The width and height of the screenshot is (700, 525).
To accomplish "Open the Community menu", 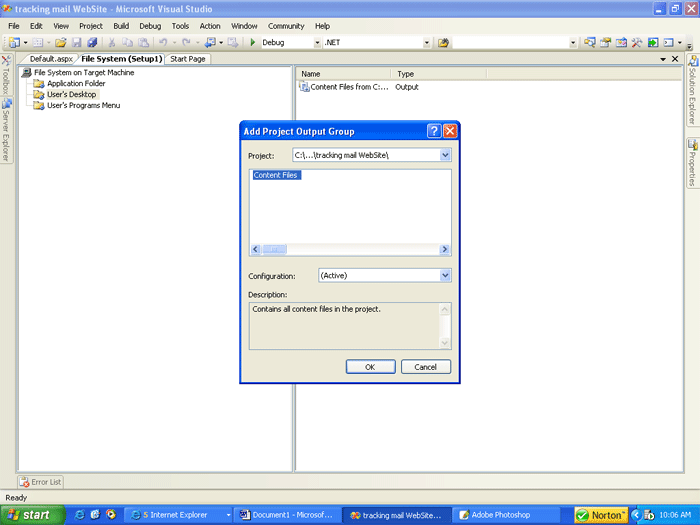I will click(x=286, y=26).
